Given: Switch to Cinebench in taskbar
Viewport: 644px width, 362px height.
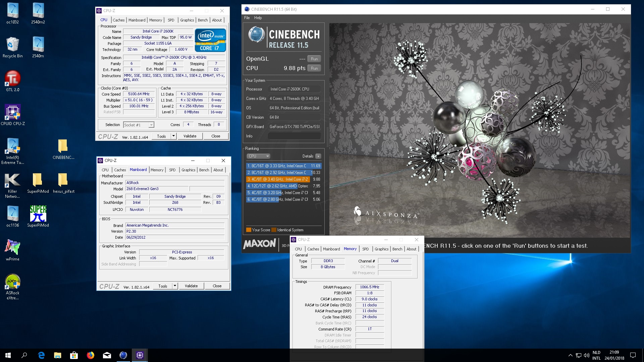Looking at the screenshot, I should point(123,355).
